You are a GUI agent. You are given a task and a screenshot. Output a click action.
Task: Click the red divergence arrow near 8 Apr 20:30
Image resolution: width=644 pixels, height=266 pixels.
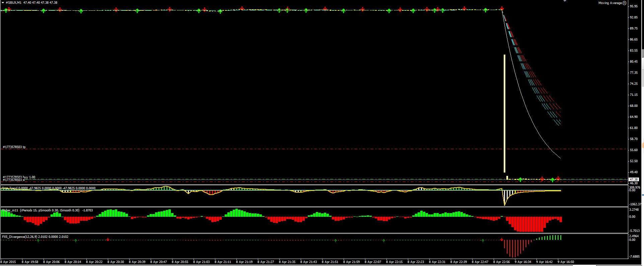(108, 240)
